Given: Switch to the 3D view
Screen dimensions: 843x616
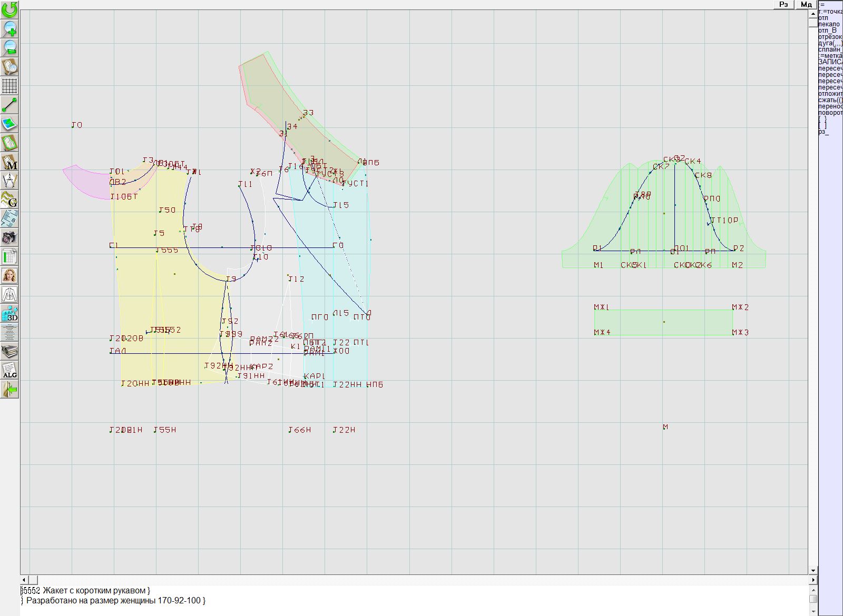Looking at the screenshot, I should pyautogui.click(x=9, y=314).
